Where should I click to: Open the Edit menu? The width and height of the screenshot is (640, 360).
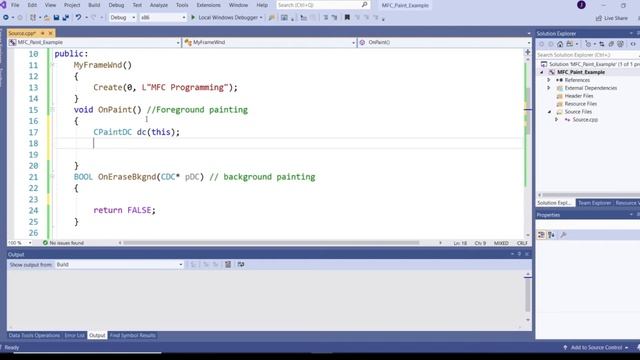click(32, 5)
